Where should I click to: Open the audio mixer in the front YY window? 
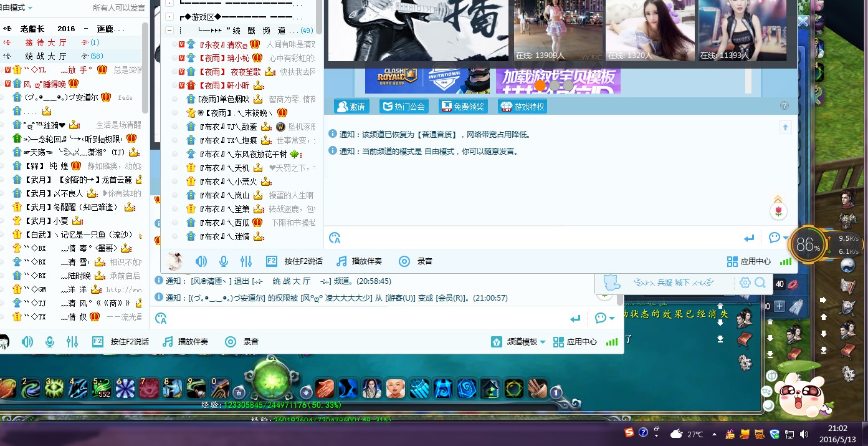246,261
